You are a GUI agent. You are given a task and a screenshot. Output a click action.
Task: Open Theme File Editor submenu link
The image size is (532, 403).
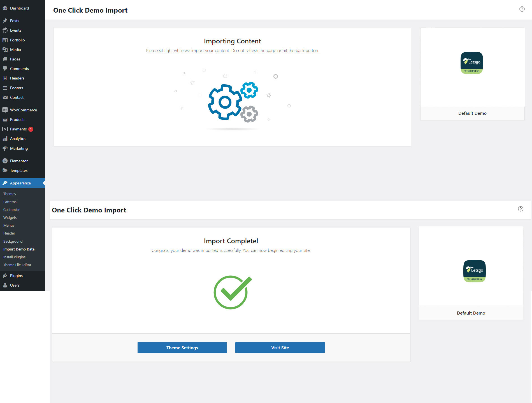pyautogui.click(x=17, y=265)
